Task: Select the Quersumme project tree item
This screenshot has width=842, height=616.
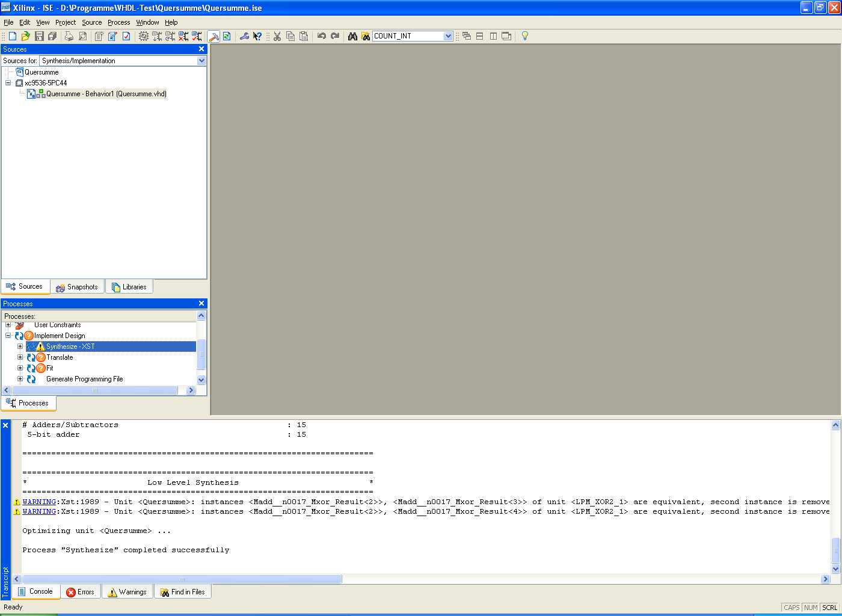Action: coord(41,72)
